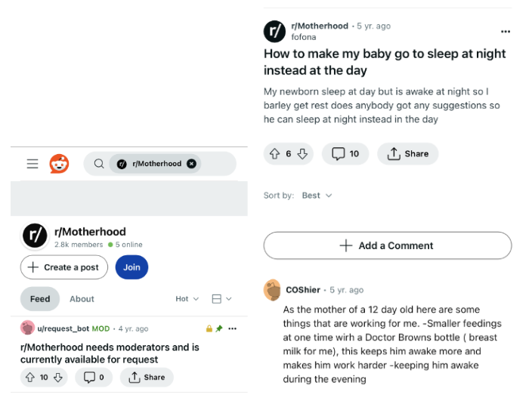Screen dimensions: 532x407
Task: Click Add a Comment button
Action: 387,245
